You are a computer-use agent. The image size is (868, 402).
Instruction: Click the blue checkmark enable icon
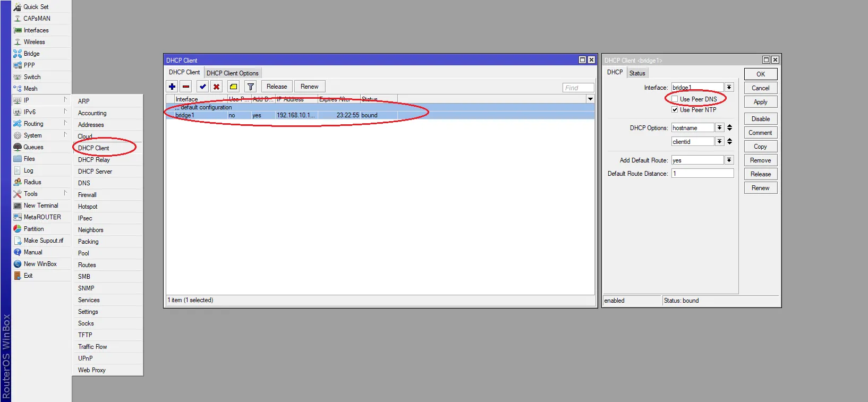point(202,87)
